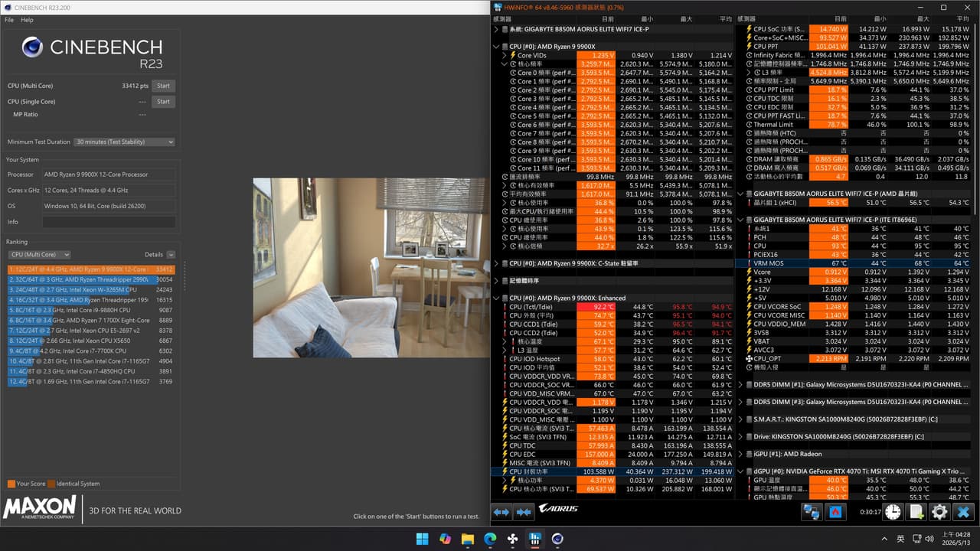Click the expand columns arrows icon in HWiNFO
The height and width of the screenshot is (551, 980).
point(501,512)
